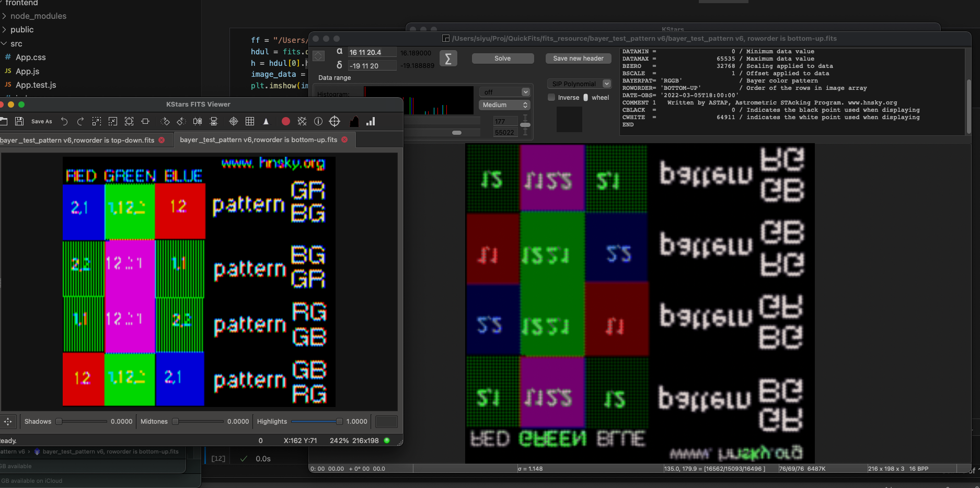Open App.test.js in the file tree

pos(36,85)
